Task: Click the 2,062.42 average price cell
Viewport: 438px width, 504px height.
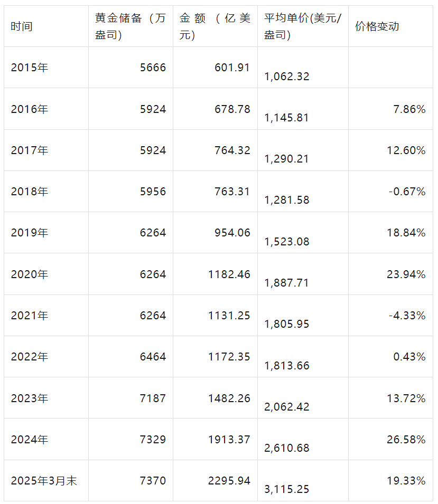Action: 303,397
